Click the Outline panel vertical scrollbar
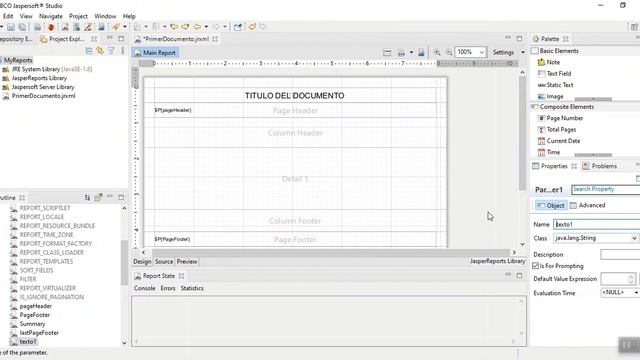 click(124, 263)
